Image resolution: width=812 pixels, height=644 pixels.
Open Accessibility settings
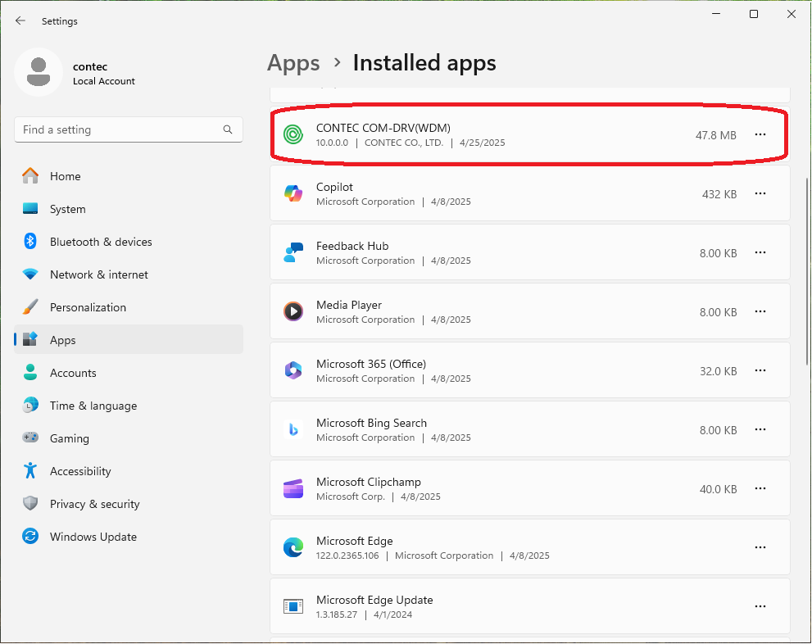click(129, 471)
